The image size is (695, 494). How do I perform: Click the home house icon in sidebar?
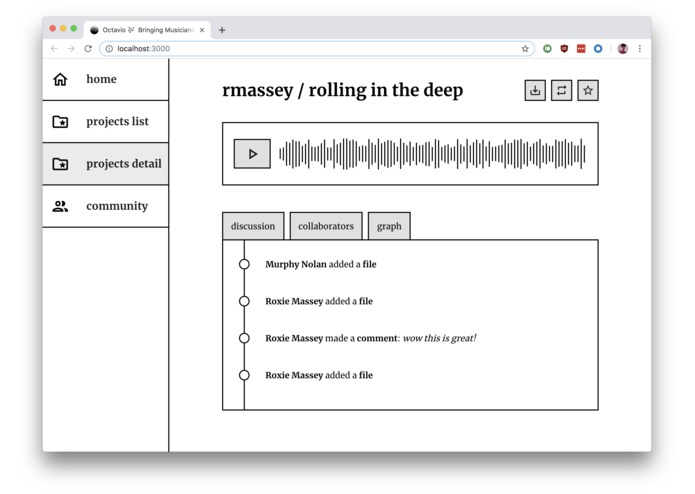point(60,79)
